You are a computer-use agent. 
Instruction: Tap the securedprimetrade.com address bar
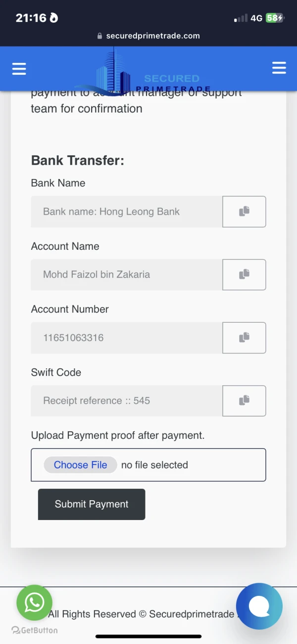click(x=152, y=36)
